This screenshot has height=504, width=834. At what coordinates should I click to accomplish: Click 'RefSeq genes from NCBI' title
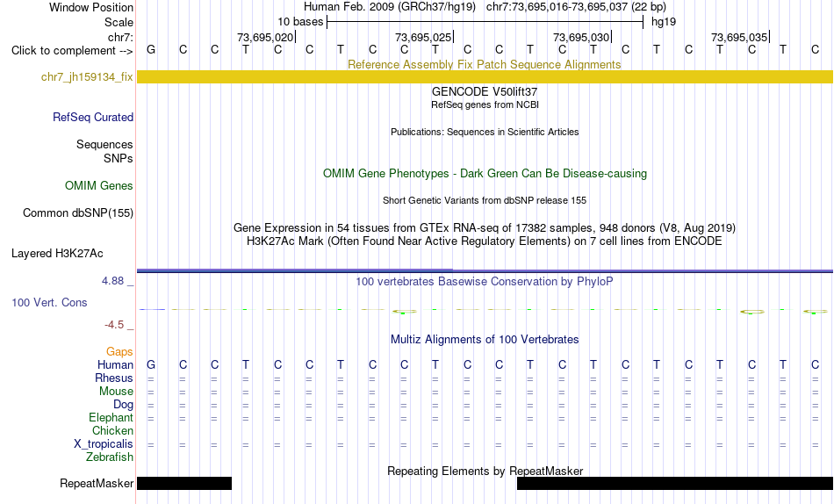pyautogui.click(x=485, y=104)
